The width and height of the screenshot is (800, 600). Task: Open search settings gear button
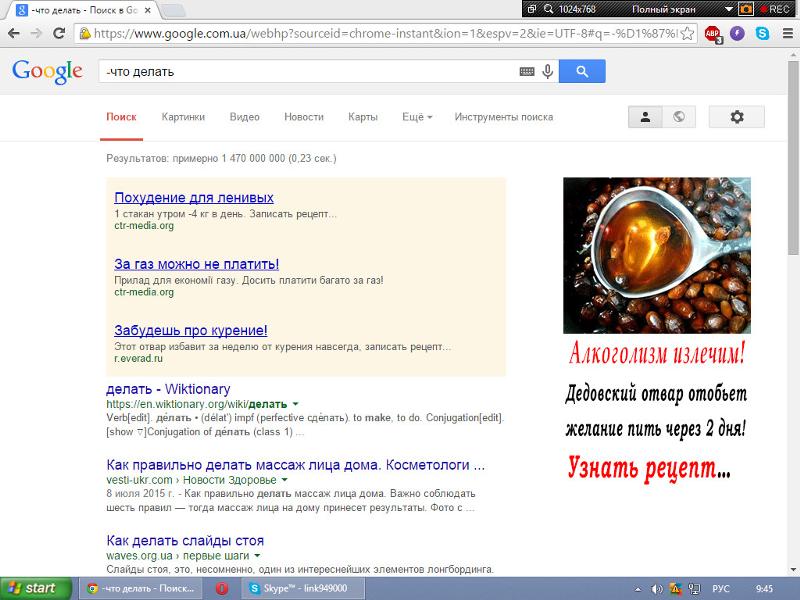737,117
